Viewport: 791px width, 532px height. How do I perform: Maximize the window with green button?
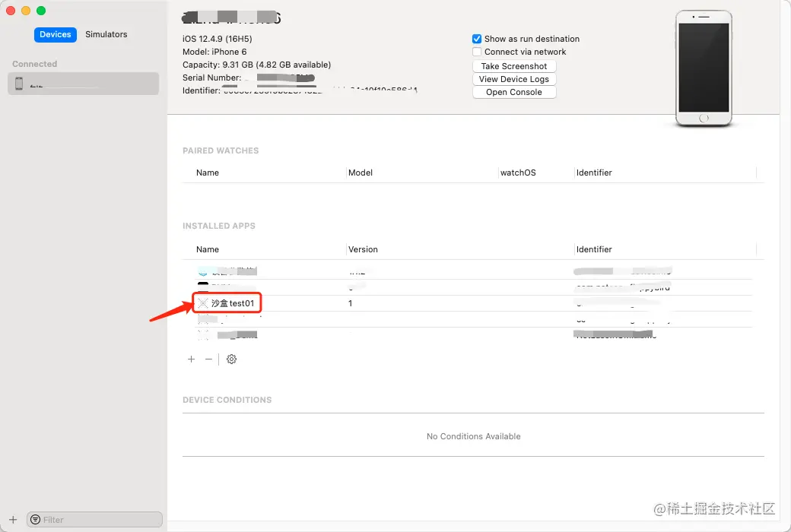41,11
